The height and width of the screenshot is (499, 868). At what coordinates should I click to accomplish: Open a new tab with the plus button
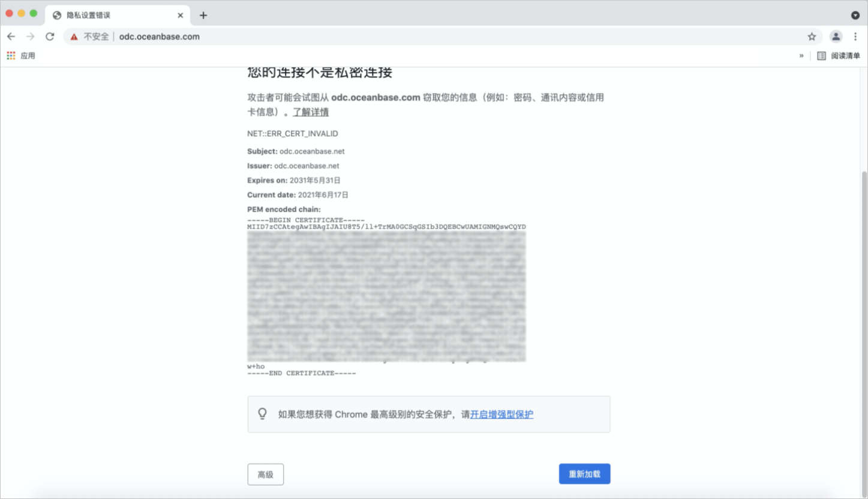point(203,16)
